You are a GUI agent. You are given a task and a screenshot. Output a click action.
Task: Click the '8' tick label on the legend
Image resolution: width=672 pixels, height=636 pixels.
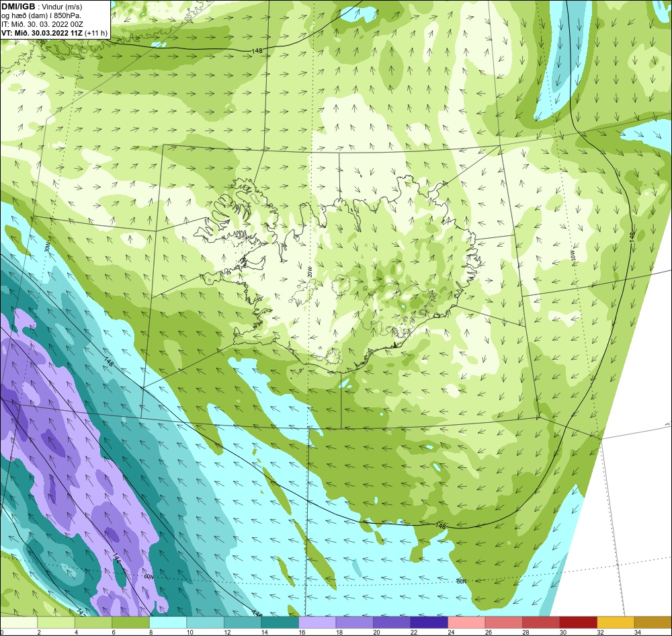tap(151, 632)
